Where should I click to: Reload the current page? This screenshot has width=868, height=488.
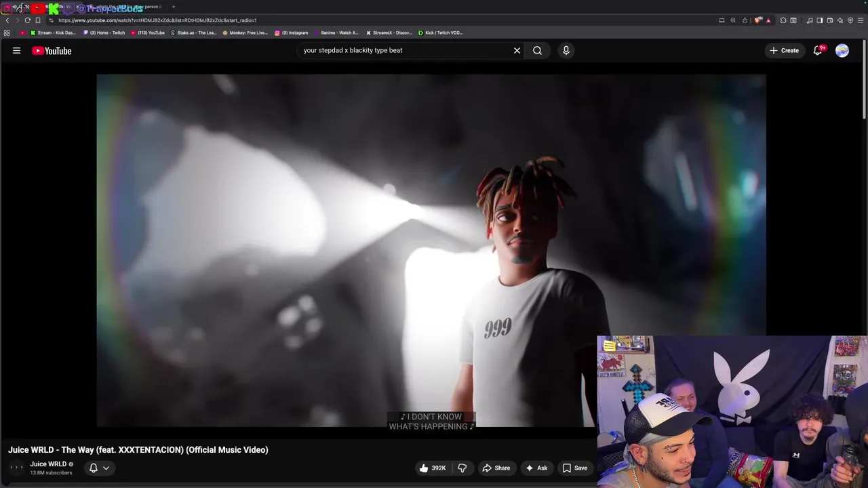click(27, 20)
